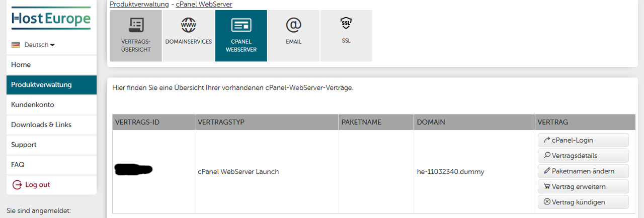This screenshot has width=644, height=218.
Task: Open the Deutsch language dropdown
Action: point(39,45)
